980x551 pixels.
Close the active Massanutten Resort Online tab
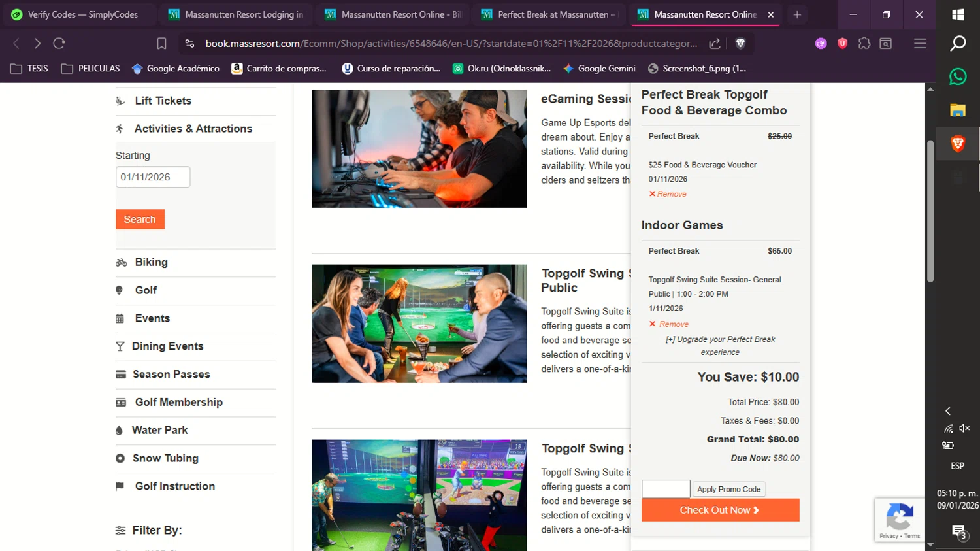pyautogui.click(x=771, y=14)
